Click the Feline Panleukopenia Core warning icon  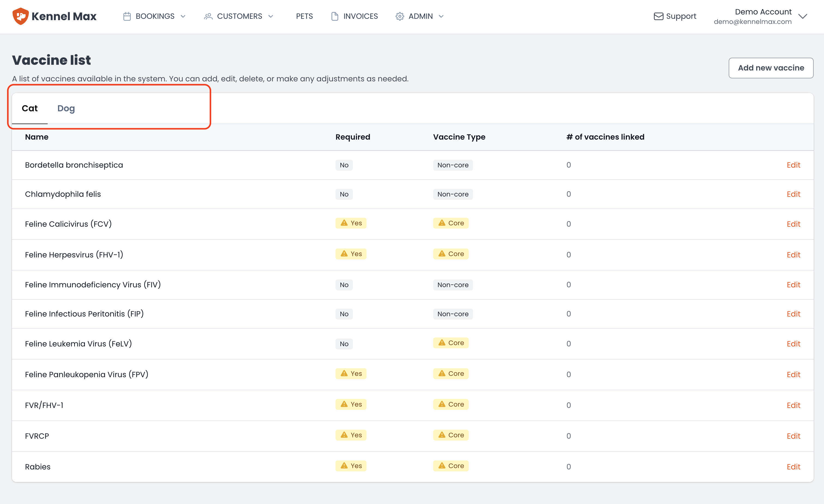442,373
